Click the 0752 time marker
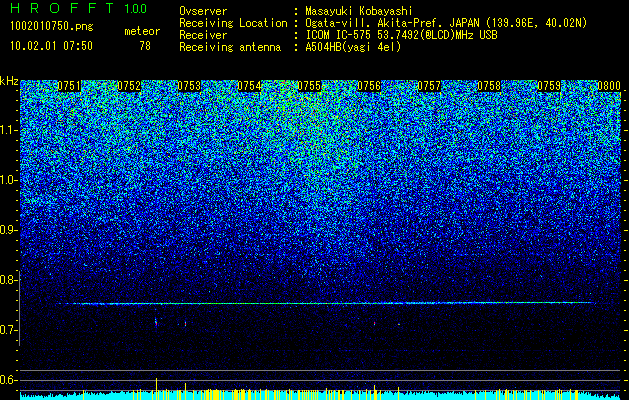The height and width of the screenshot is (400, 629). pyautogui.click(x=129, y=86)
